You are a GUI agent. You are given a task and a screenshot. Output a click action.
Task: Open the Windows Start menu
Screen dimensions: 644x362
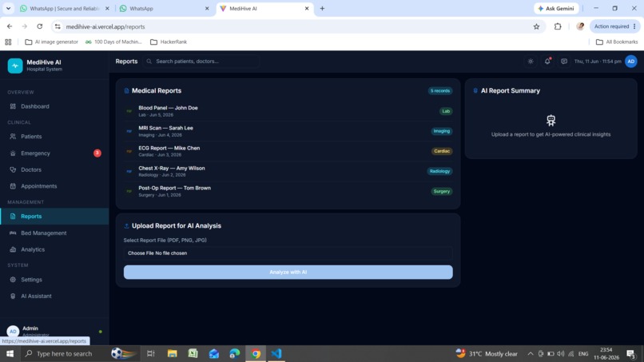click(10, 353)
